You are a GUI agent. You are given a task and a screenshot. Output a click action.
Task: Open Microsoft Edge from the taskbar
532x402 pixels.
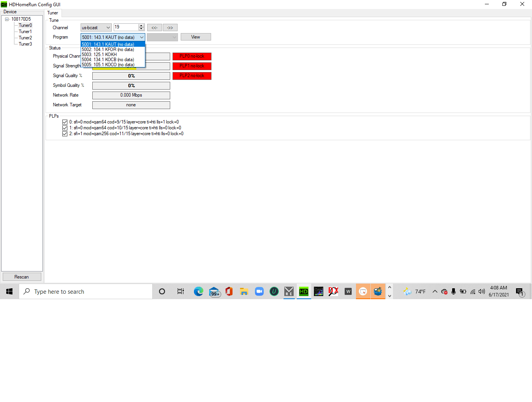click(x=199, y=291)
